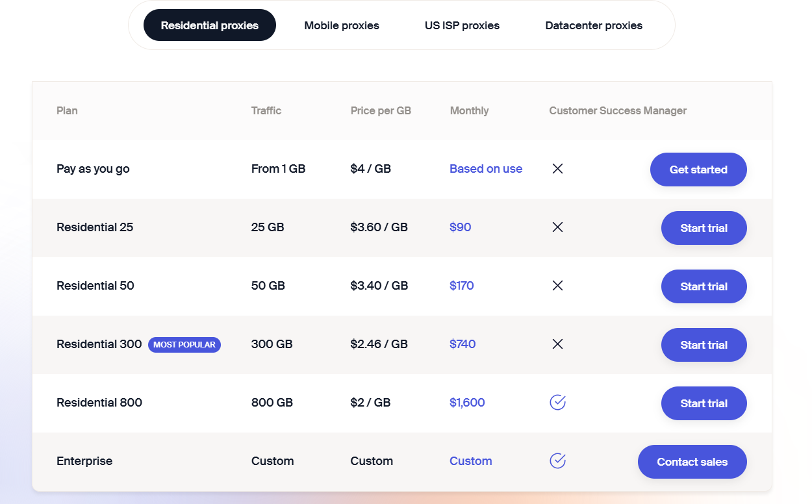
Task: Click the 'Enterprise' plan name
Action: (x=84, y=461)
